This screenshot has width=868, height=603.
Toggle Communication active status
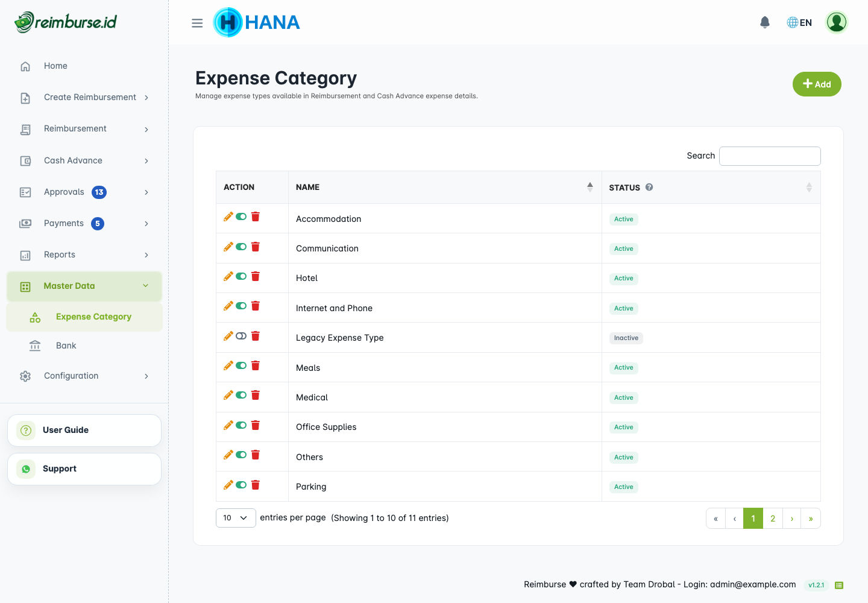[241, 247]
